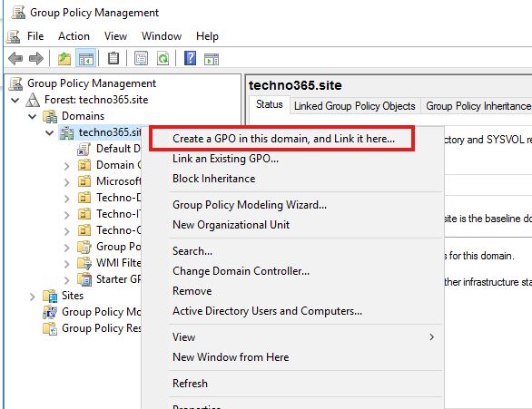This screenshot has height=409, width=532.
Task: Open the Window menu
Action: point(162,36)
